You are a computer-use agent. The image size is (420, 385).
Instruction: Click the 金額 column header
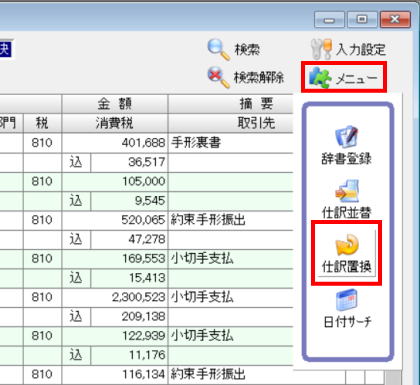(115, 104)
